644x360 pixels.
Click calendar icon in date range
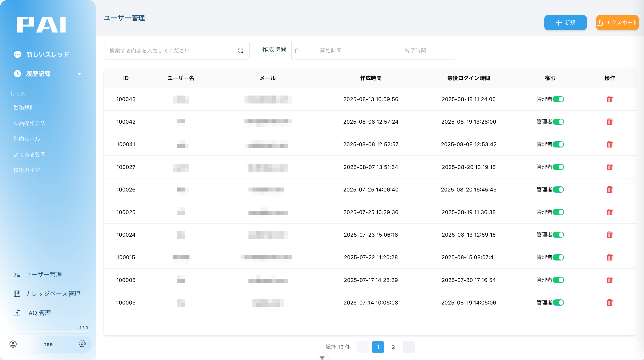[297, 51]
